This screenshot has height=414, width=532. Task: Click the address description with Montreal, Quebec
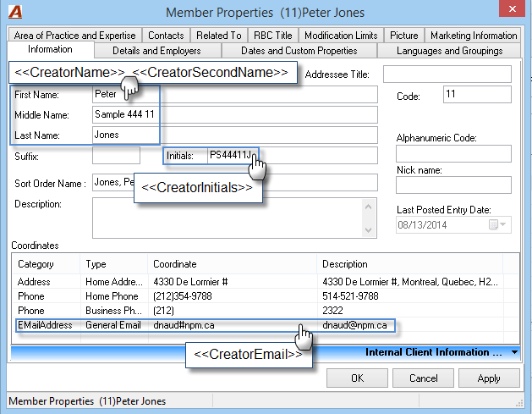(x=410, y=282)
